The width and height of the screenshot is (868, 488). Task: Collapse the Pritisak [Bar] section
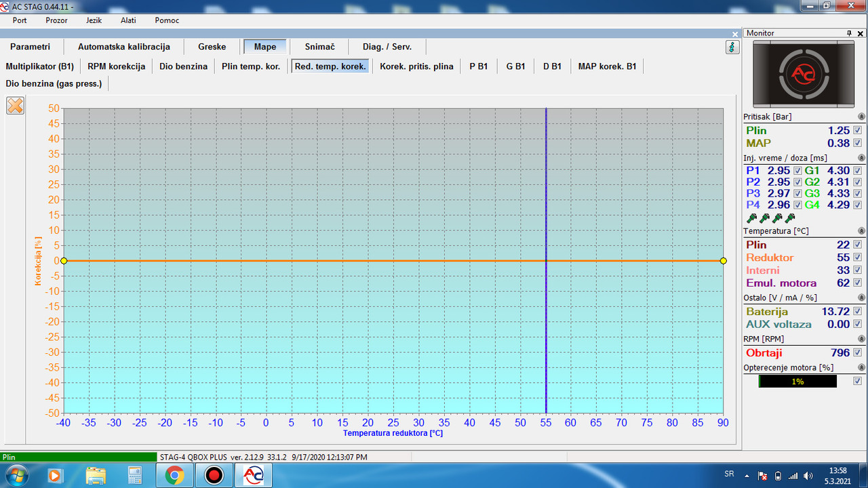click(862, 117)
